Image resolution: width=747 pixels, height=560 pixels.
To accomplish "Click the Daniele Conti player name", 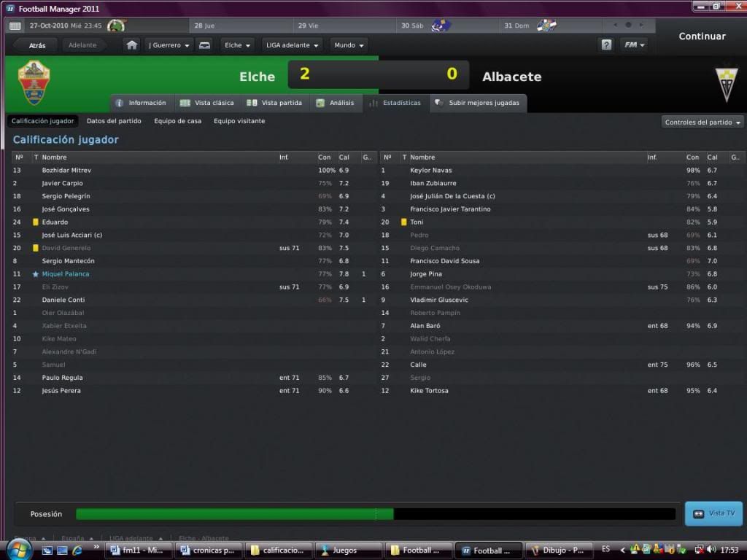I will 63,300.
